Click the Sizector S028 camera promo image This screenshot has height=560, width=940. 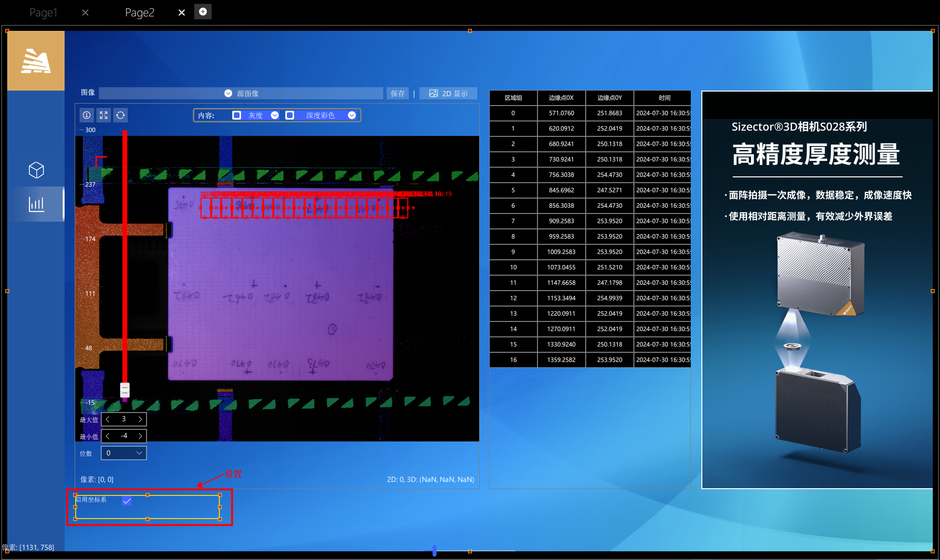(x=817, y=290)
